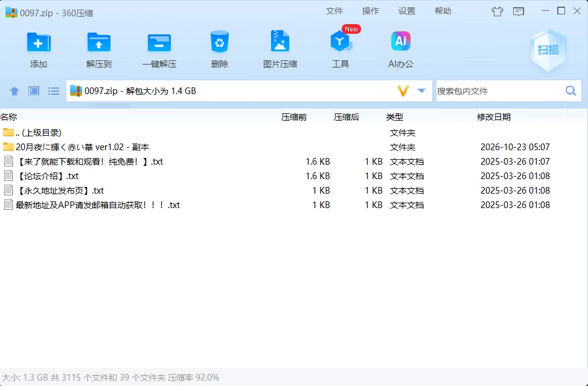Select the .. (上级目录) folder row

[x=294, y=132]
